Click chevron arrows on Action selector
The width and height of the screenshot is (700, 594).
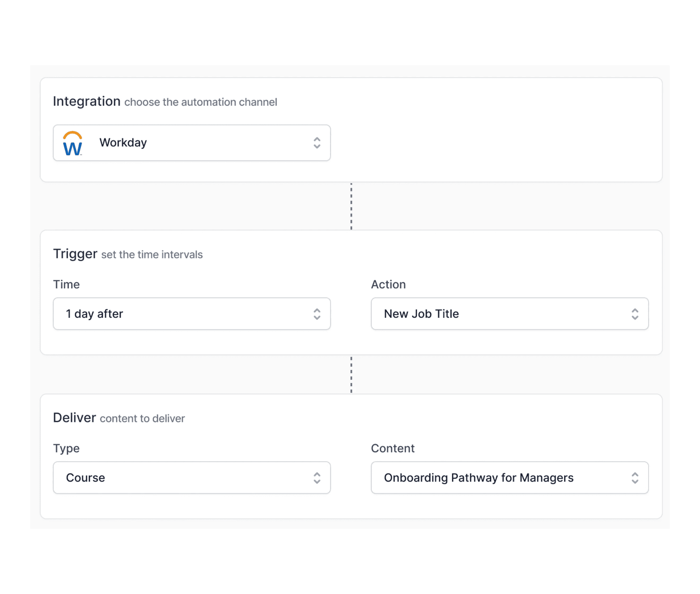pyautogui.click(x=635, y=314)
